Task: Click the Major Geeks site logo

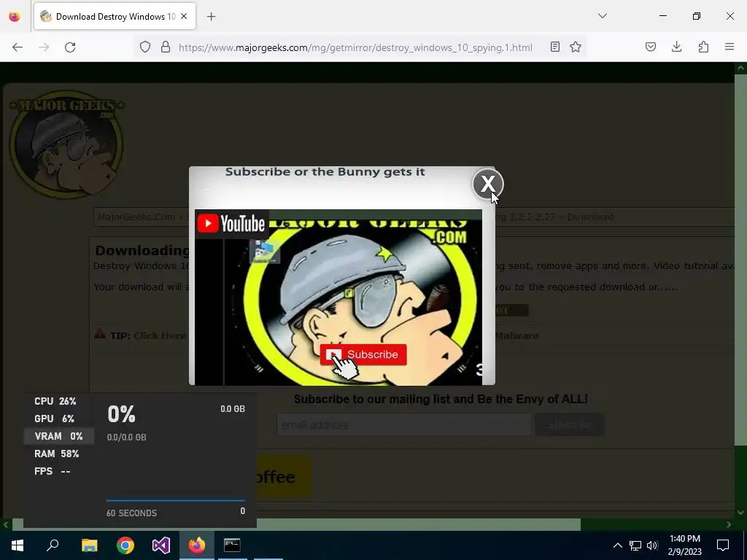Action: click(x=66, y=144)
